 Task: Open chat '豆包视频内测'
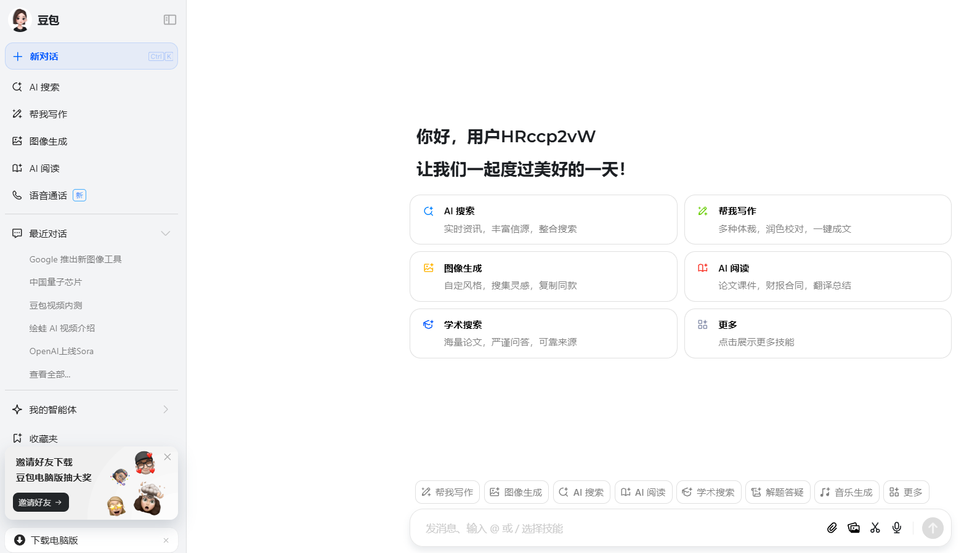pos(55,305)
